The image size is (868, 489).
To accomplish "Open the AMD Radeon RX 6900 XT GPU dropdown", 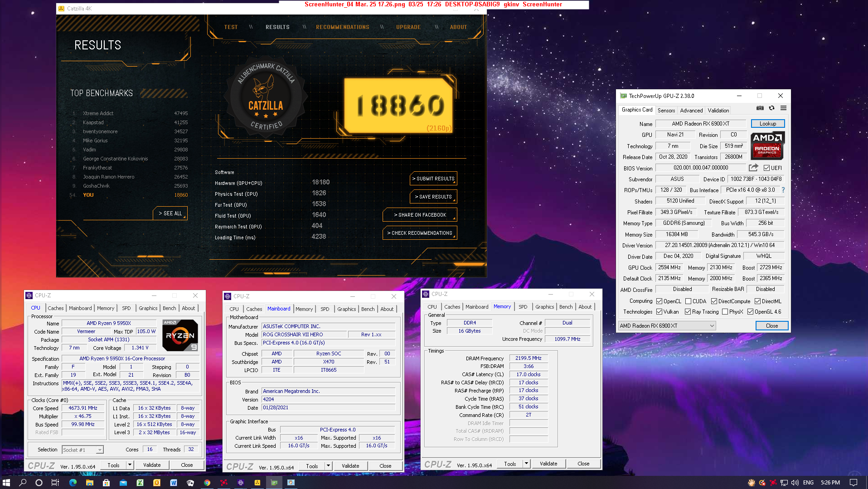I will click(x=667, y=326).
